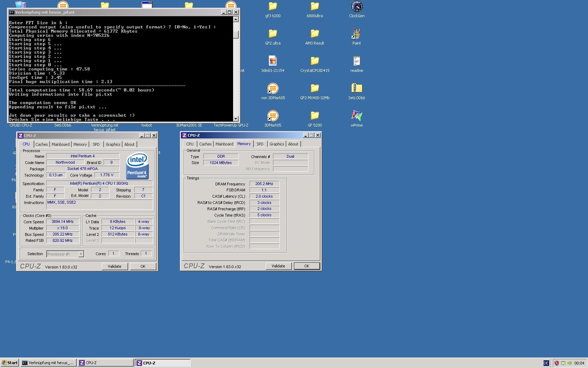588x368 pixels.
Task: Open SPD tab in right CPU-Z window
Action: coord(260,144)
